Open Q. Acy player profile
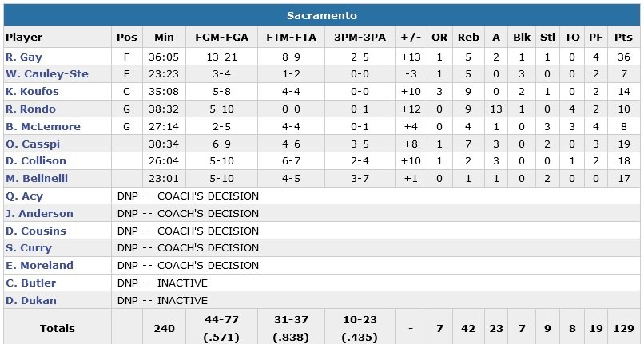The height and width of the screenshot is (344, 644). pyautogui.click(x=24, y=196)
